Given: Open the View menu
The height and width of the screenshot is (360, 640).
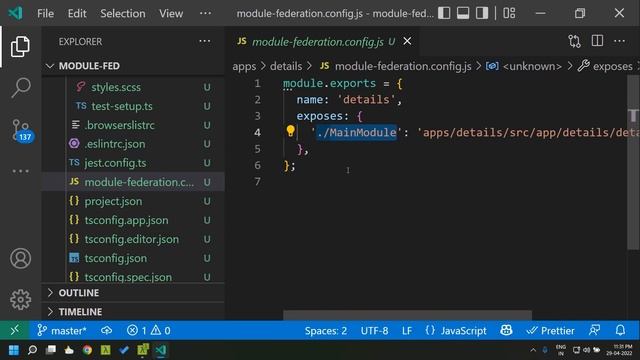Looking at the screenshot, I should (171, 13).
